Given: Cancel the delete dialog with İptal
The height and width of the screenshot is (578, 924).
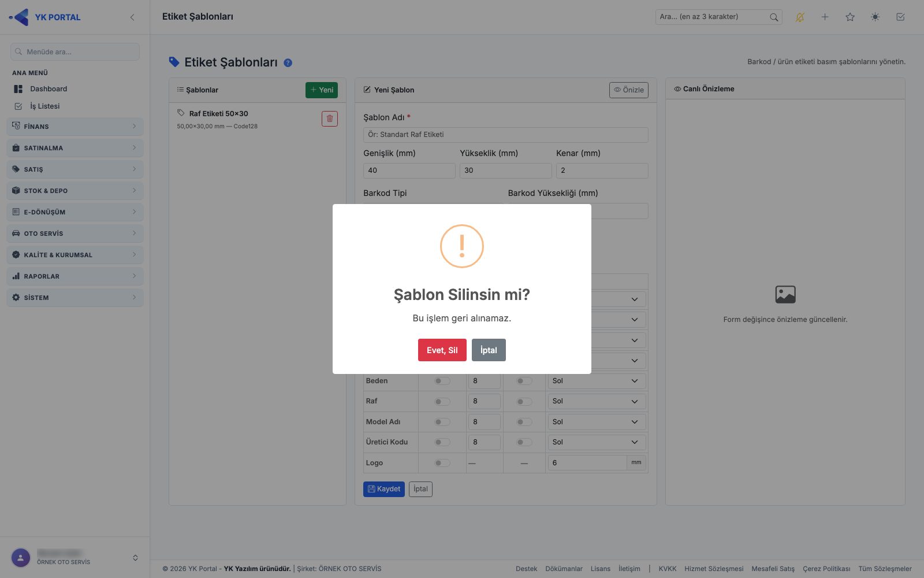Looking at the screenshot, I should tap(489, 350).
